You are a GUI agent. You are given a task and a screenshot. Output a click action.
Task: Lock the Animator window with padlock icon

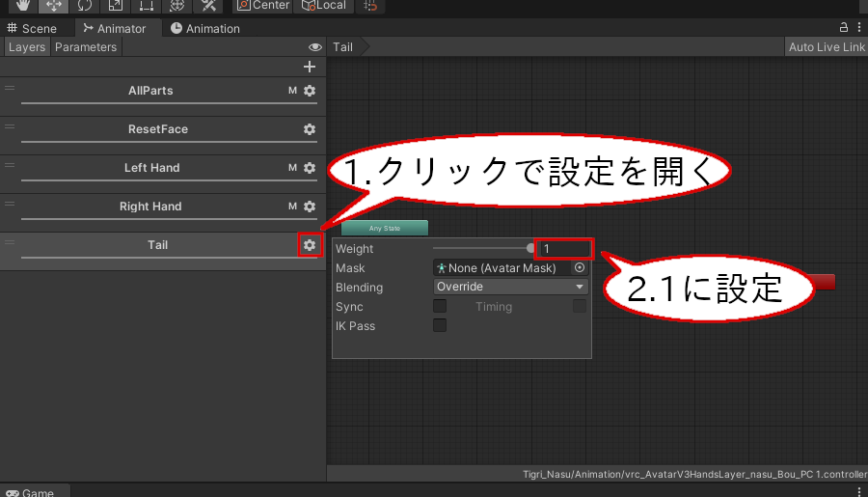[844, 27]
